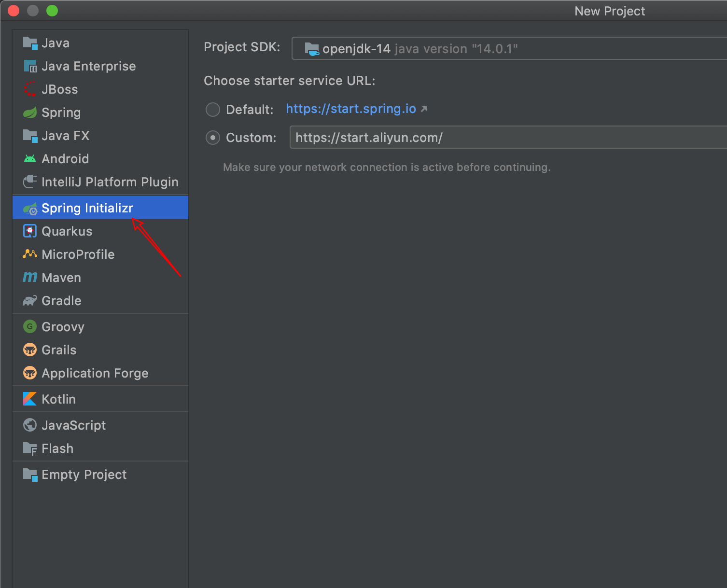This screenshot has width=727, height=588.
Task: Click the Java FX folder icon
Action: (30, 136)
